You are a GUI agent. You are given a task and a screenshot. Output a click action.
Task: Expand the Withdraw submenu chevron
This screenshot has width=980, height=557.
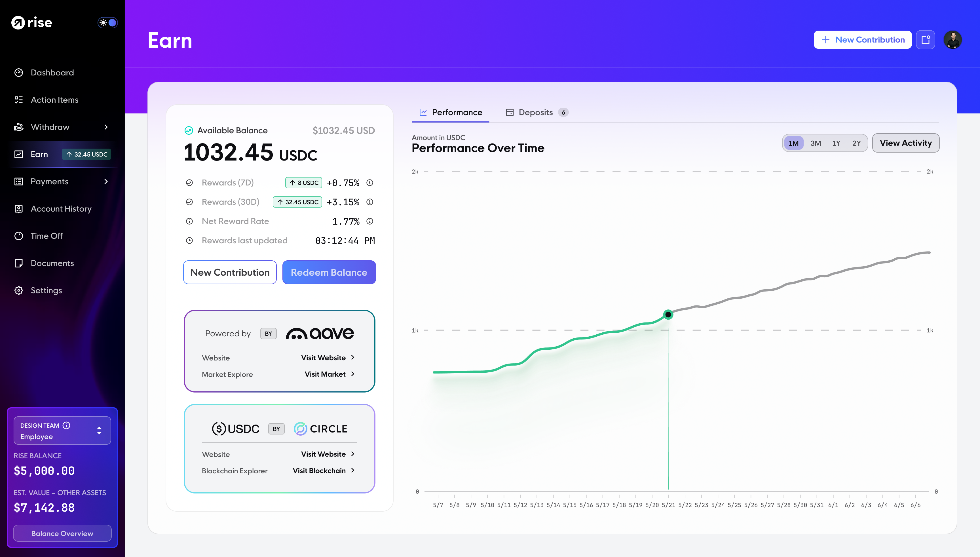pos(106,127)
